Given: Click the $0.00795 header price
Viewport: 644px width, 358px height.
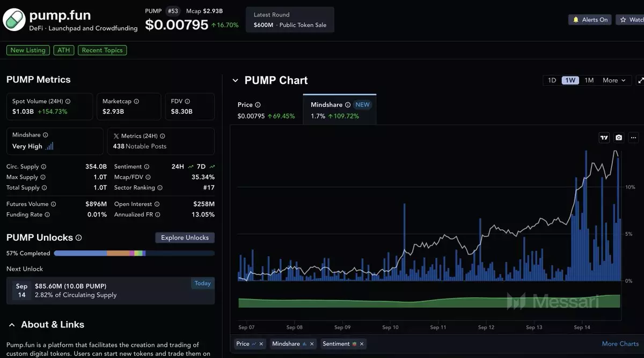Looking at the screenshot, I should tap(177, 25).
